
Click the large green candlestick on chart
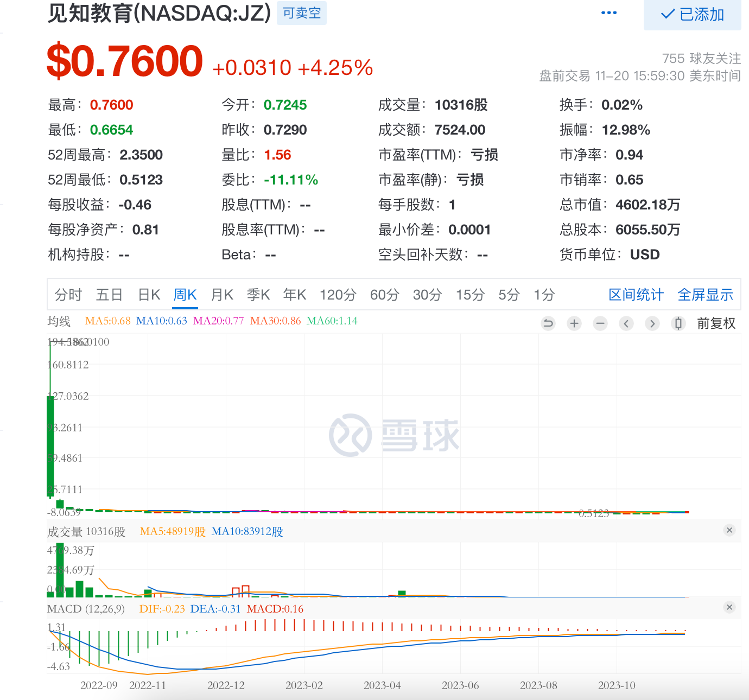(x=50, y=445)
